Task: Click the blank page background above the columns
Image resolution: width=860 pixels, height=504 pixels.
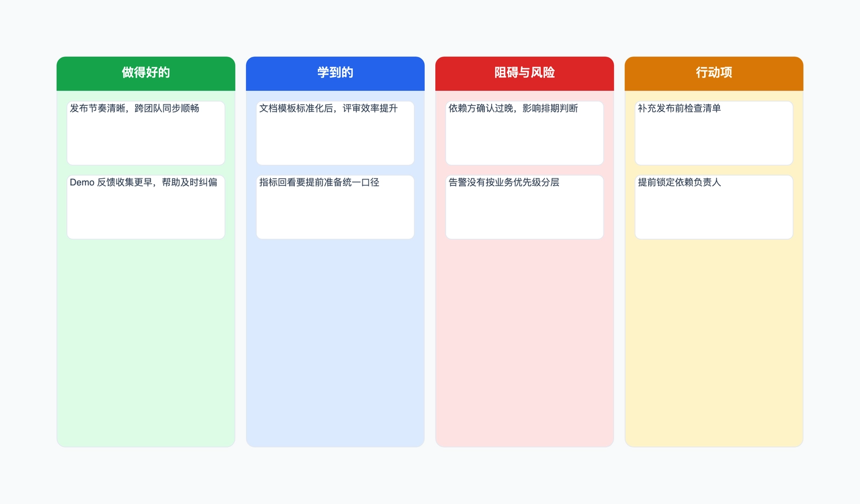Action: click(x=430, y=27)
